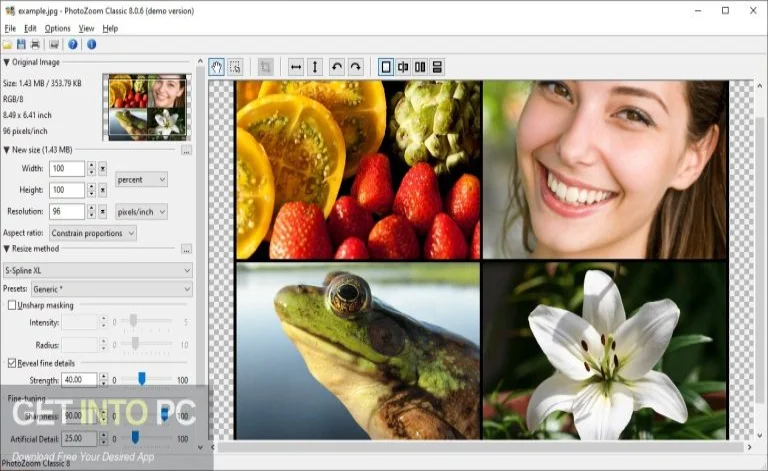Switch to split preview with divider
This screenshot has height=471, width=768.
(x=403, y=67)
